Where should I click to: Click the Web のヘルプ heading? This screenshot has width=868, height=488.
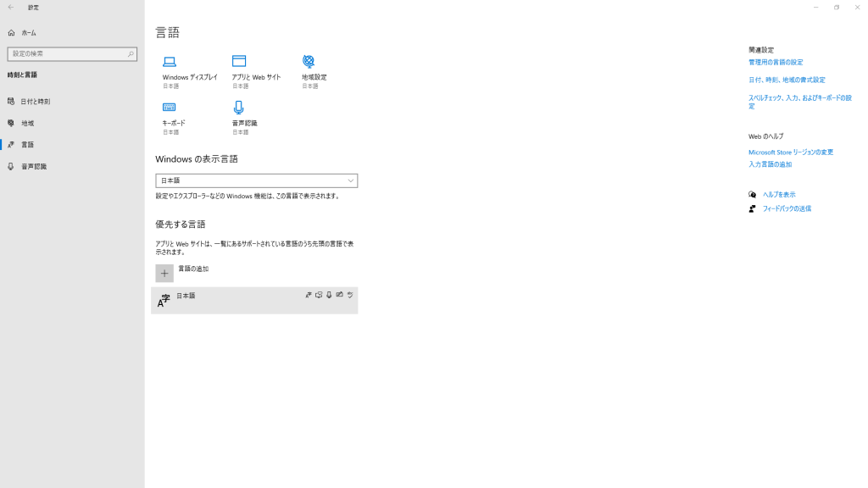[765, 136]
